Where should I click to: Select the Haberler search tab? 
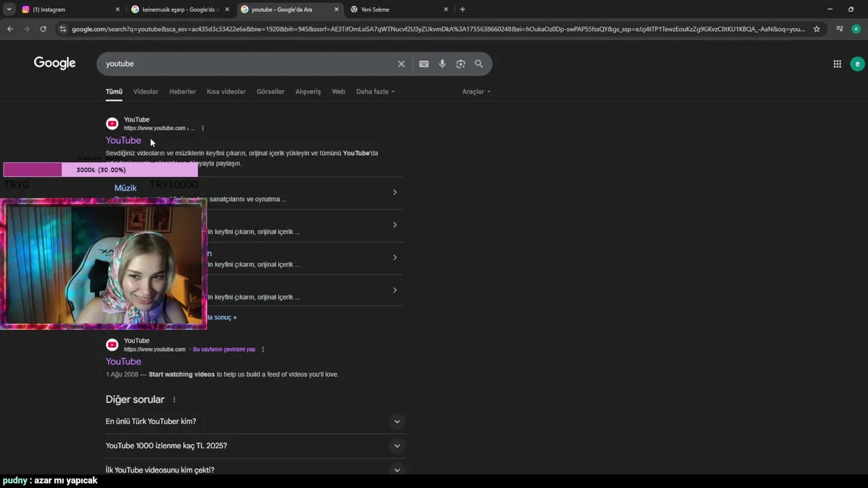point(182,91)
